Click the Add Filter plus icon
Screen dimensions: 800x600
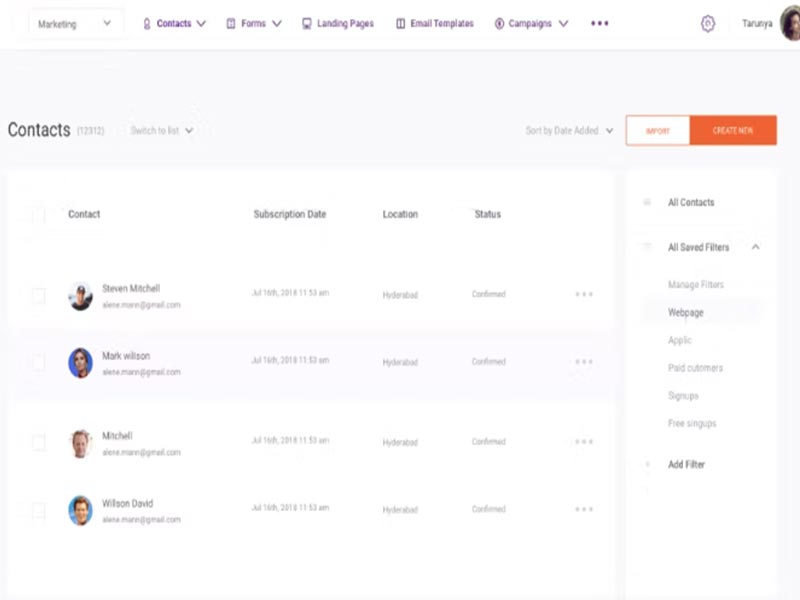click(x=647, y=465)
